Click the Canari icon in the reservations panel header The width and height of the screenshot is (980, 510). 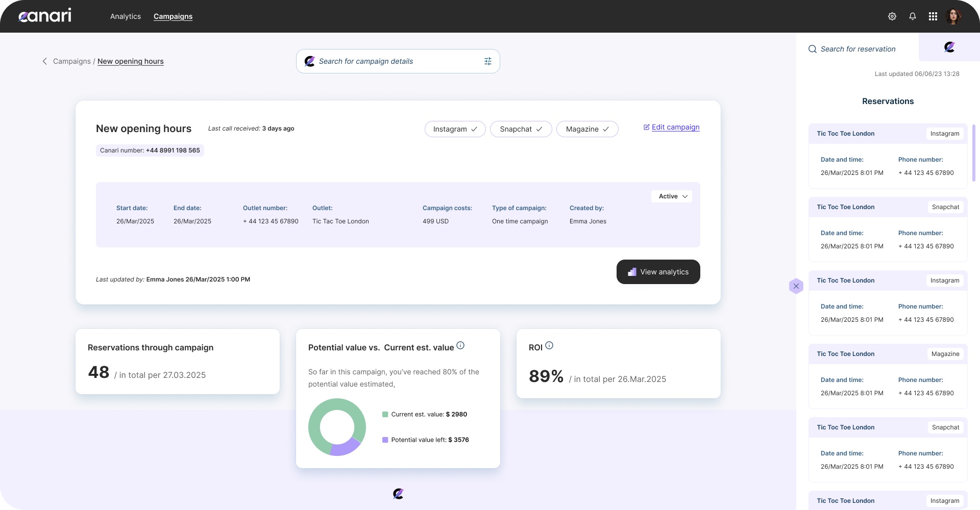click(x=949, y=46)
